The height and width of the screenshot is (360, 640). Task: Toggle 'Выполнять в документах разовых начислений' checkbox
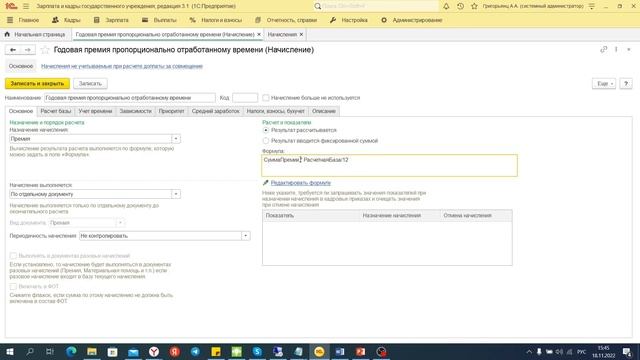[13, 256]
